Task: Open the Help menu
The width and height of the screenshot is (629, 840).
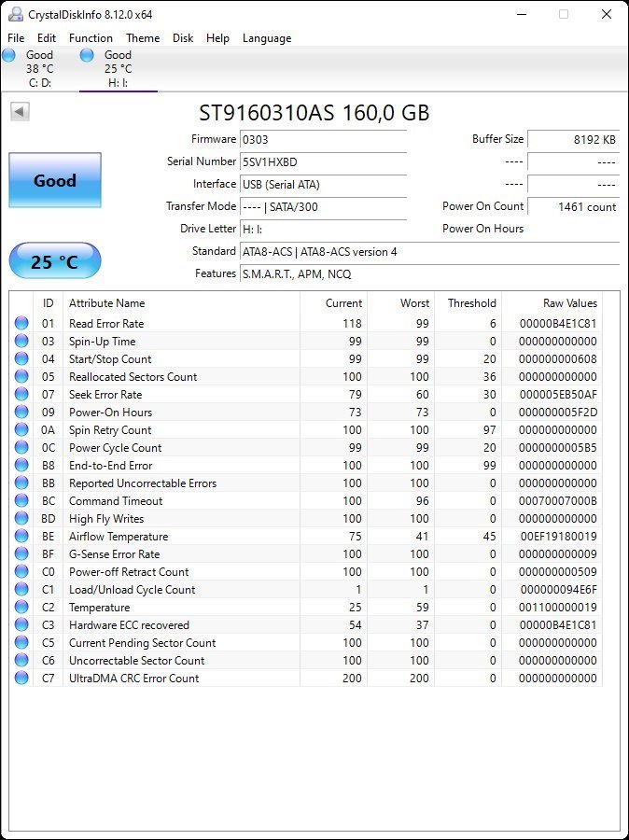Action: [217, 38]
